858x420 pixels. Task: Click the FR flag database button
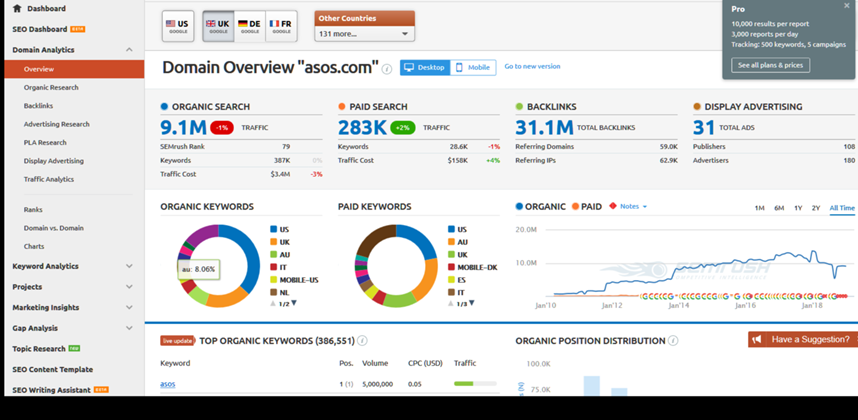[x=281, y=26]
